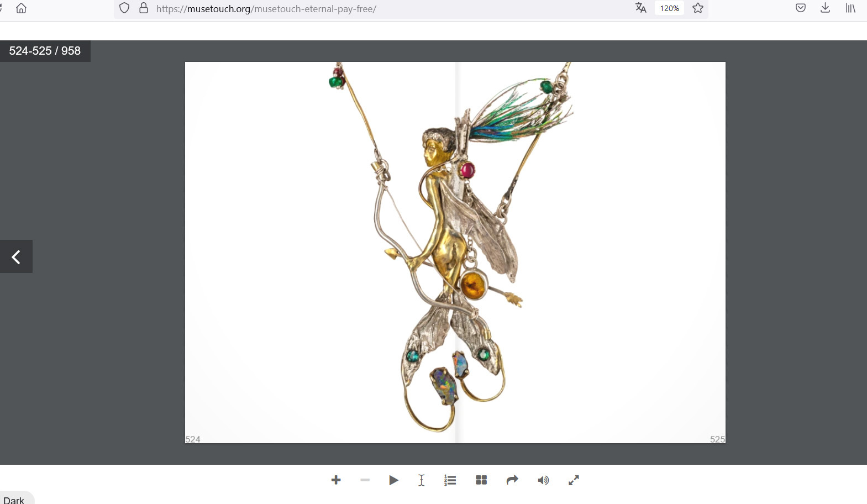Click the site security padlock icon
Viewport: 867px width, 504px height.
tap(144, 8)
